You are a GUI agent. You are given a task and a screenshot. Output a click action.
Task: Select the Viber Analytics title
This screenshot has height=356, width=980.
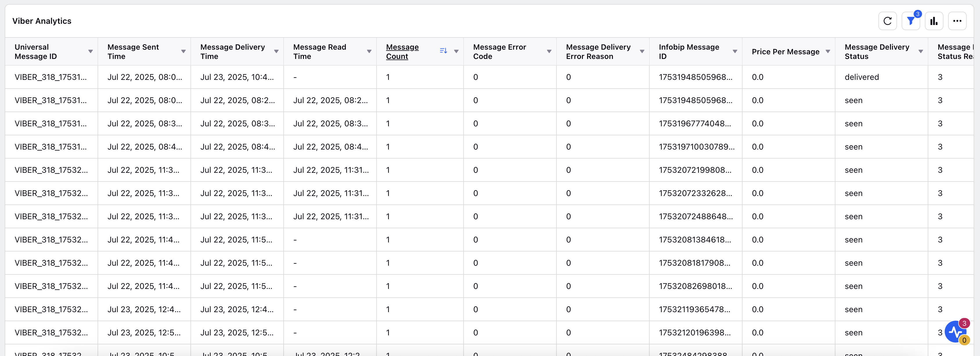click(42, 21)
